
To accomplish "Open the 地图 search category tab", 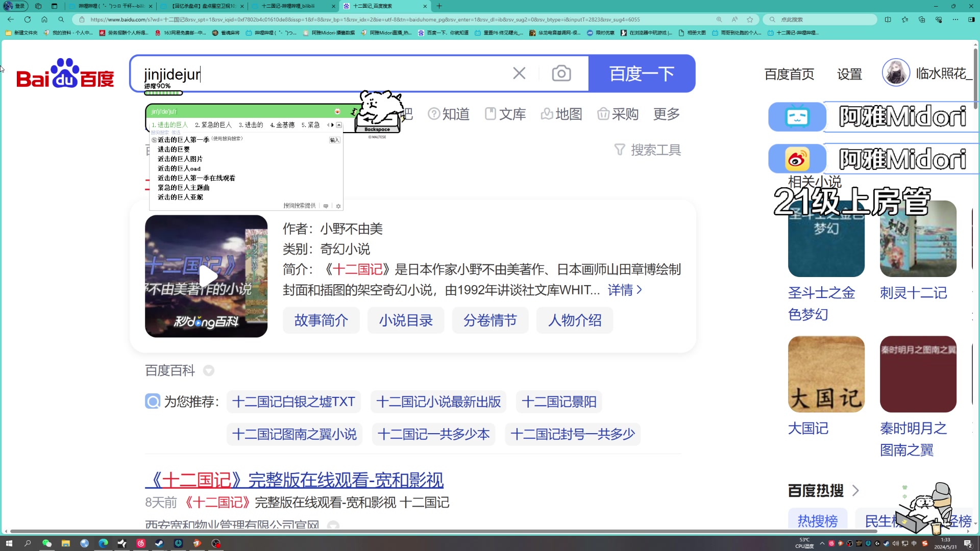I will click(561, 114).
